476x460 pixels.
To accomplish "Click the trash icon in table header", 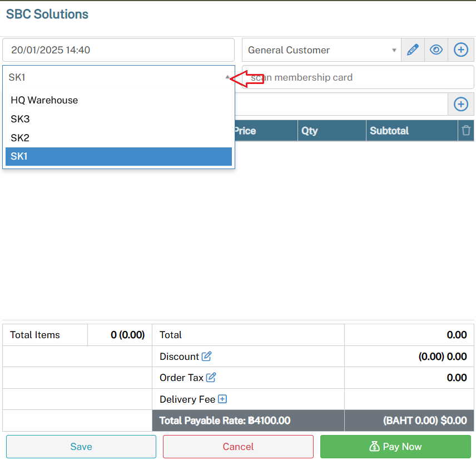I will coord(466,131).
